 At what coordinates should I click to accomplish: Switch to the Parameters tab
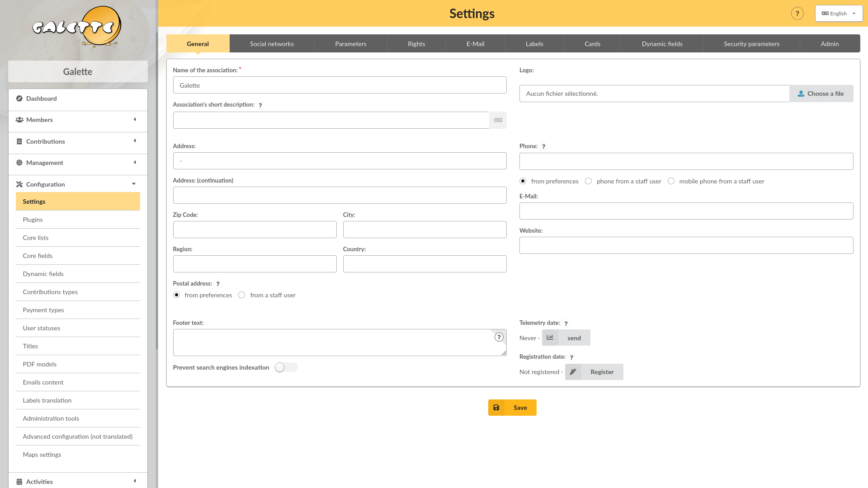351,44
